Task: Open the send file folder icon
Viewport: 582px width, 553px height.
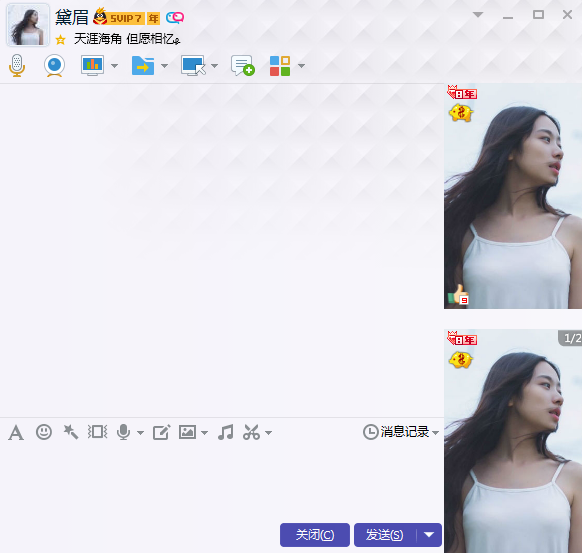Action: (x=143, y=66)
